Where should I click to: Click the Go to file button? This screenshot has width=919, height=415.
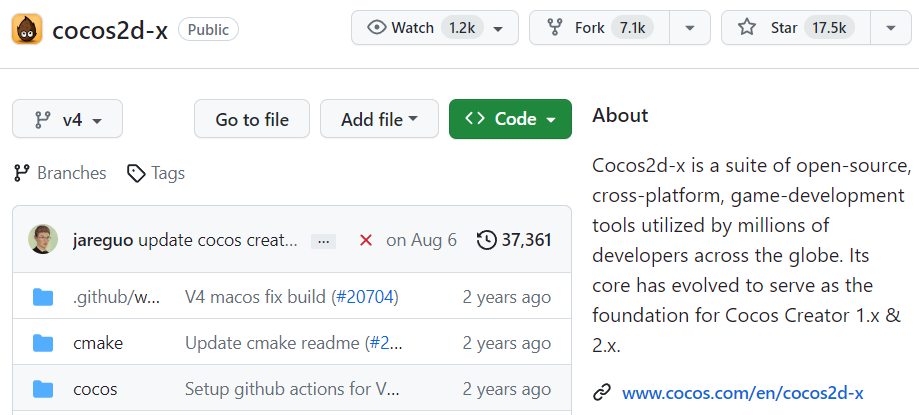pyautogui.click(x=252, y=119)
